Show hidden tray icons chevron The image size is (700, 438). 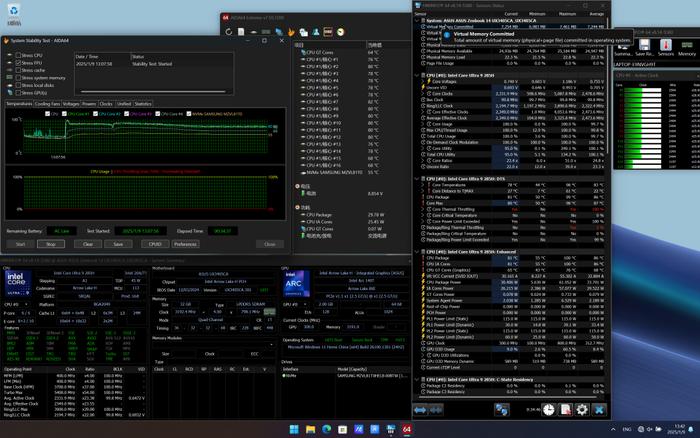(x=613, y=429)
